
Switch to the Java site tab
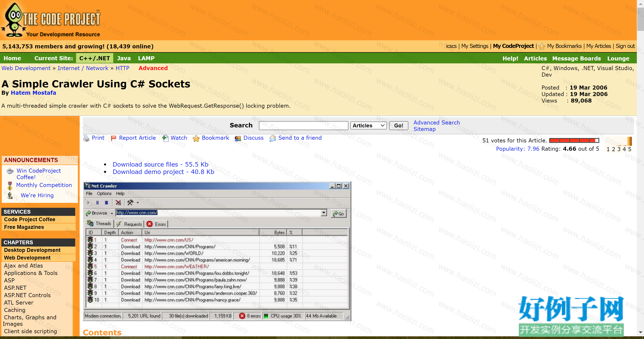point(124,58)
